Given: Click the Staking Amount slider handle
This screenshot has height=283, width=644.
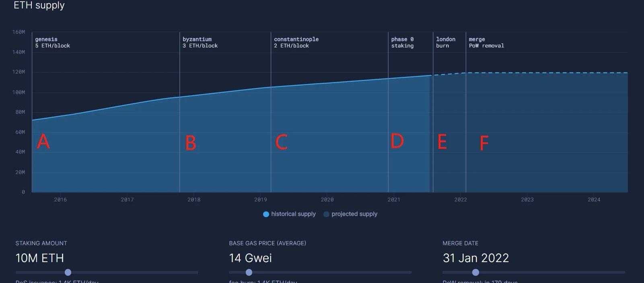Looking at the screenshot, I should tap(68, 273).
